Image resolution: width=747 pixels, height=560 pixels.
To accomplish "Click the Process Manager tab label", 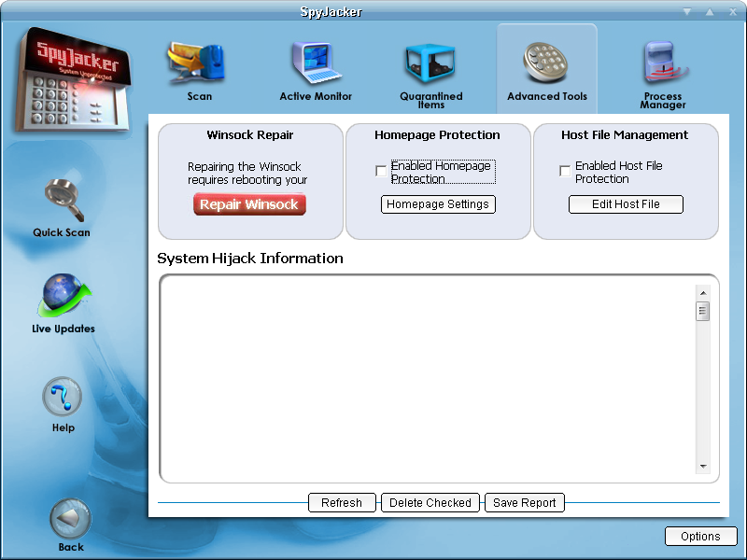I will pos(663,101).
